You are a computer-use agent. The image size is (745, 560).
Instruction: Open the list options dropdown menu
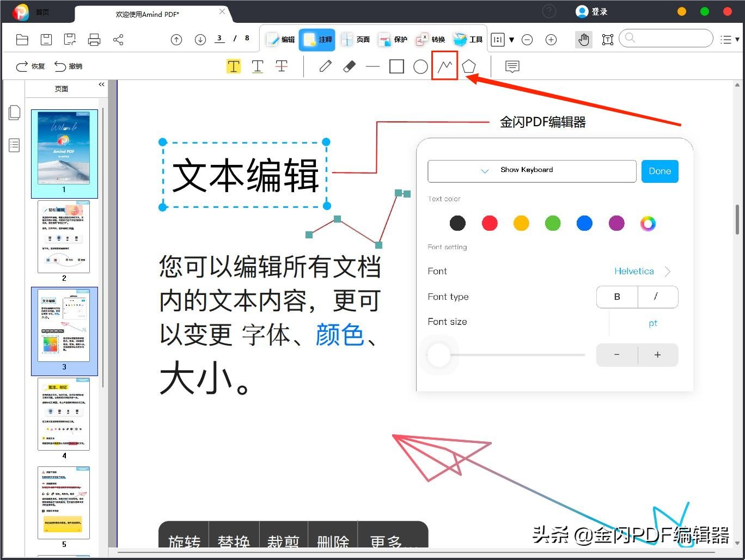(x=729, y=39)
